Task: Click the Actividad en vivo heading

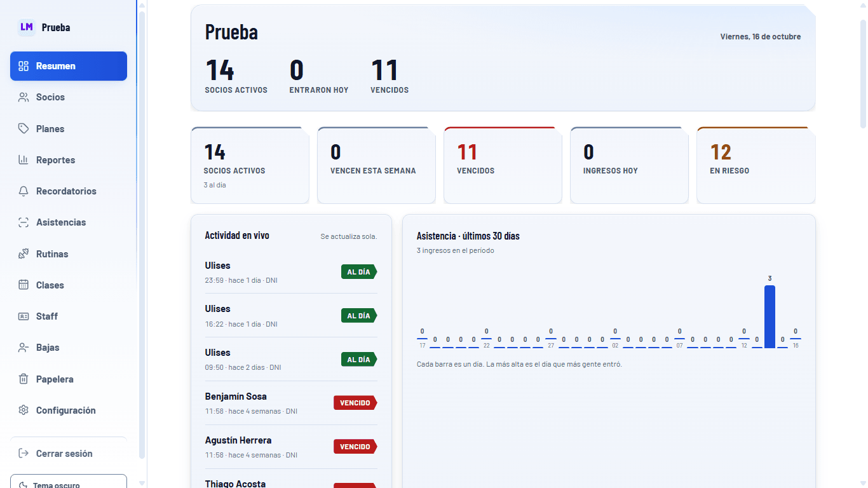Action: click(237, 235)
